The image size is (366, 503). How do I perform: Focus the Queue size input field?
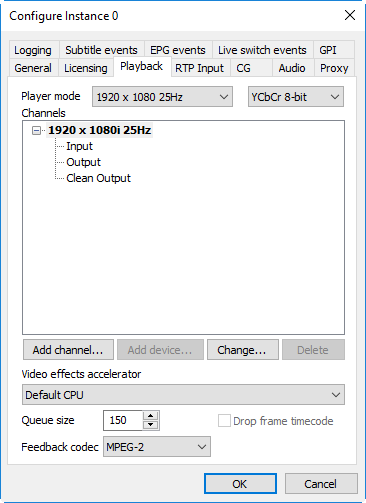[x=123, y=420]
